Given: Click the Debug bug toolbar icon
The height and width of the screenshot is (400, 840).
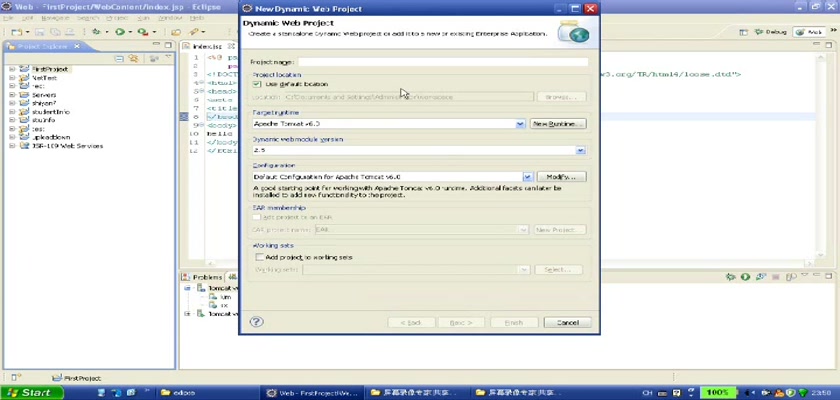Looking at the screenshot, I should [98, 32].
